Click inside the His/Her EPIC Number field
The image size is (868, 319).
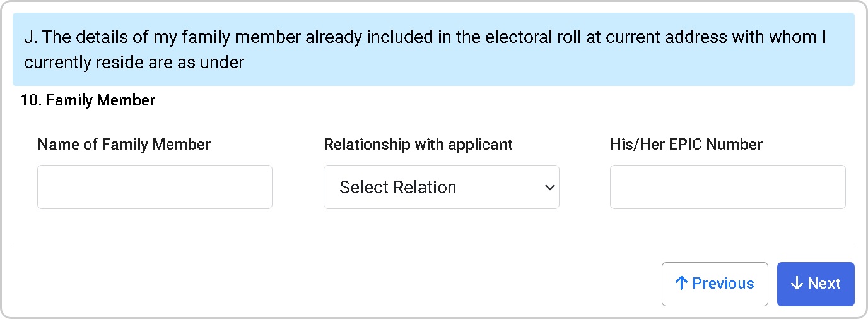coord(727,187)
